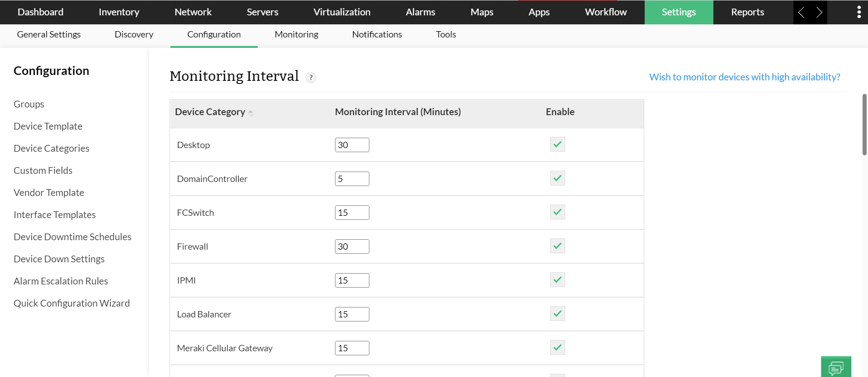Switch to the Discovery settings tab
The width and height of the screenshot is (868, 377).
(x=134, y=35)
